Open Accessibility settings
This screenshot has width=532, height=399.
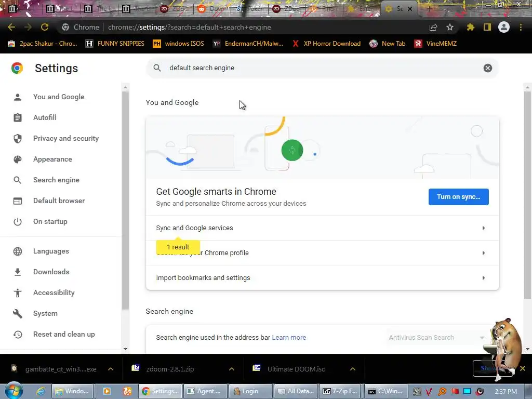click(x=54, y=292)
